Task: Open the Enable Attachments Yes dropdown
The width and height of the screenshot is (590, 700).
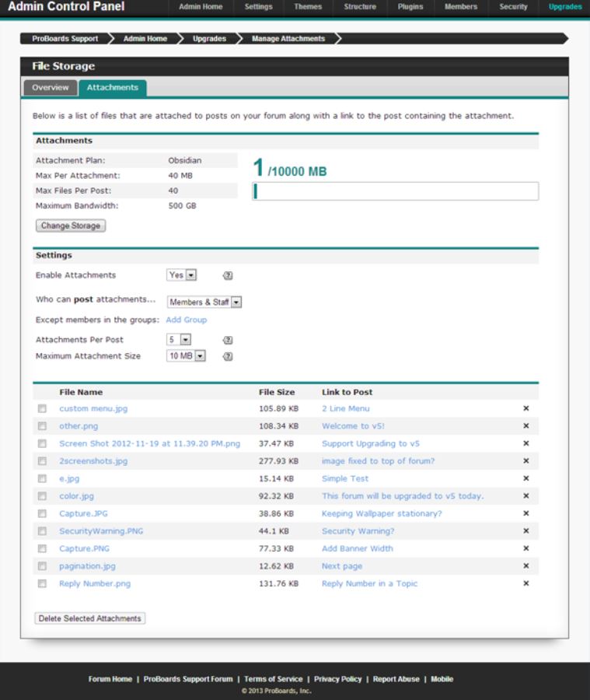Action: 182,275
